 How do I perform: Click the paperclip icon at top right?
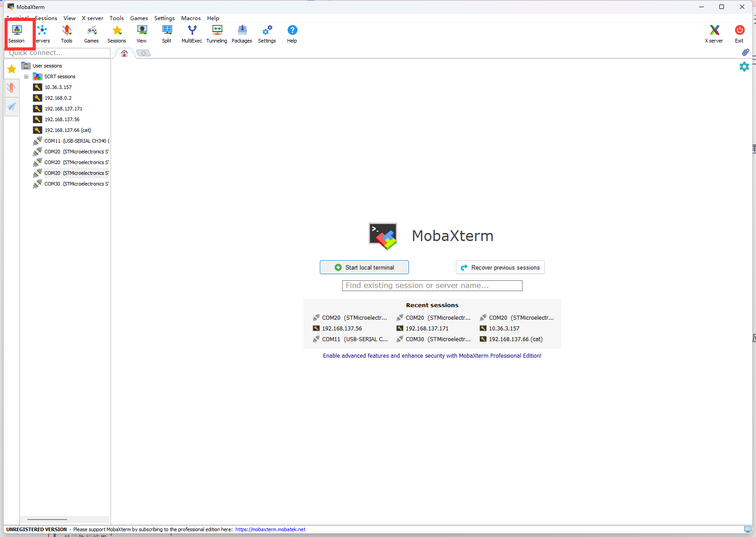pos(745,52)
